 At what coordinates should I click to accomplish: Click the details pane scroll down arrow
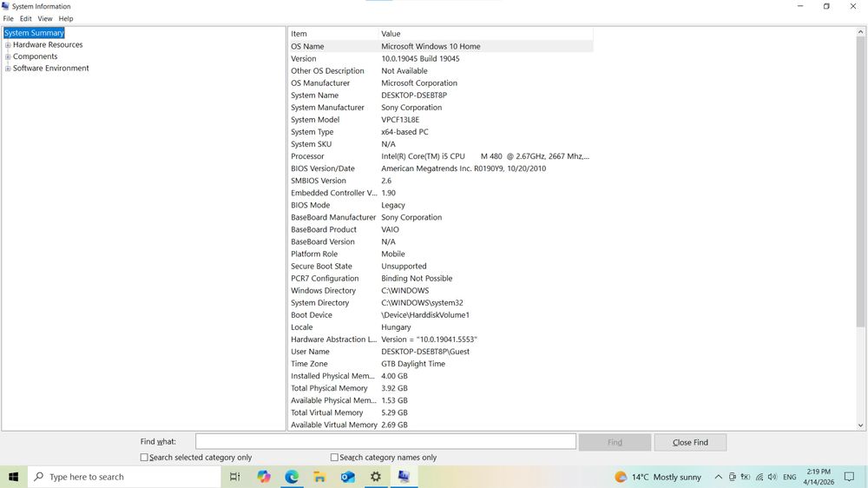[x=860, y=425]
